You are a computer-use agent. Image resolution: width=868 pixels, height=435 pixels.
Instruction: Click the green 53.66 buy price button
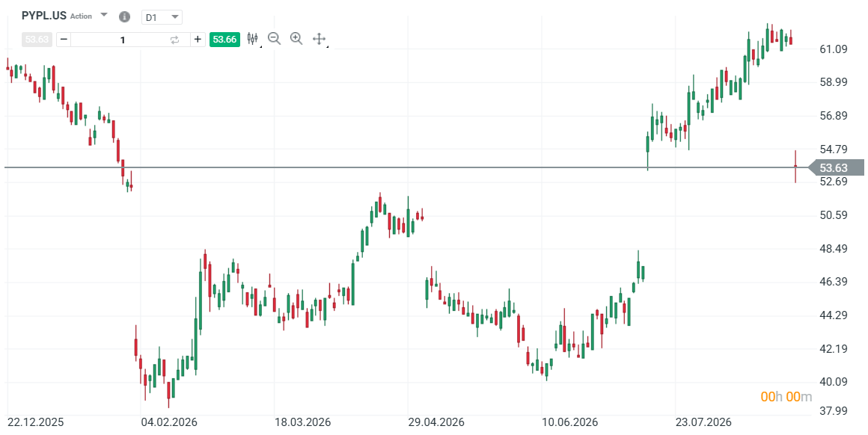tap(224, 40)
